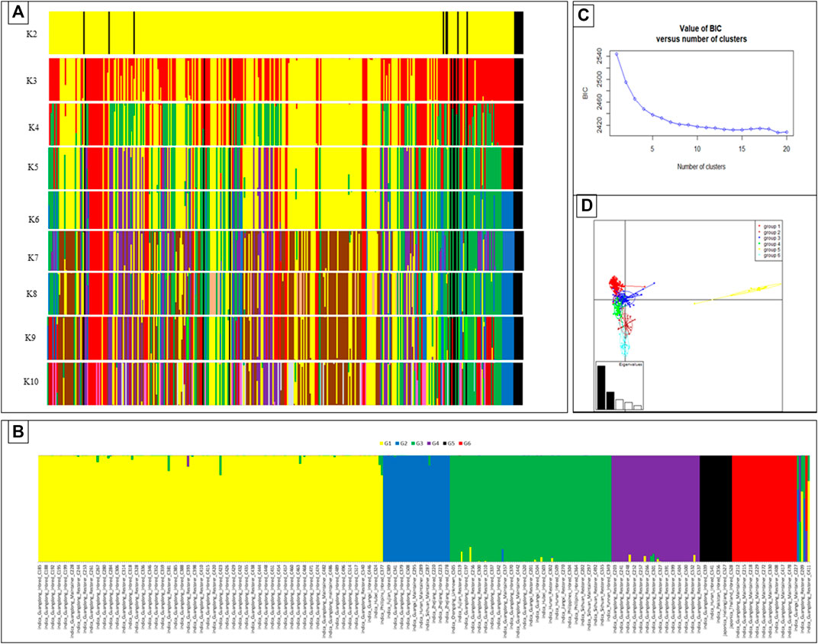The width and height of the screenshot is (818, 644).
Task: Click the yellow G1 legend swatch
Action: click(x=382, y=443)
